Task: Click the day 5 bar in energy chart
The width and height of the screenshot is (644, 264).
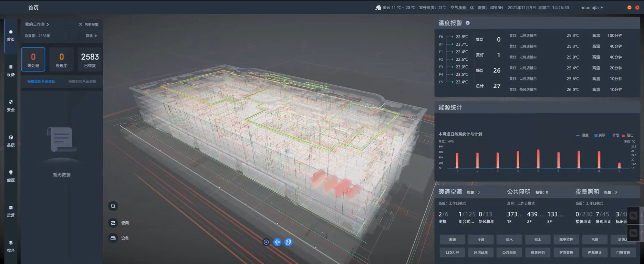Action: click(x=538, y=159)
